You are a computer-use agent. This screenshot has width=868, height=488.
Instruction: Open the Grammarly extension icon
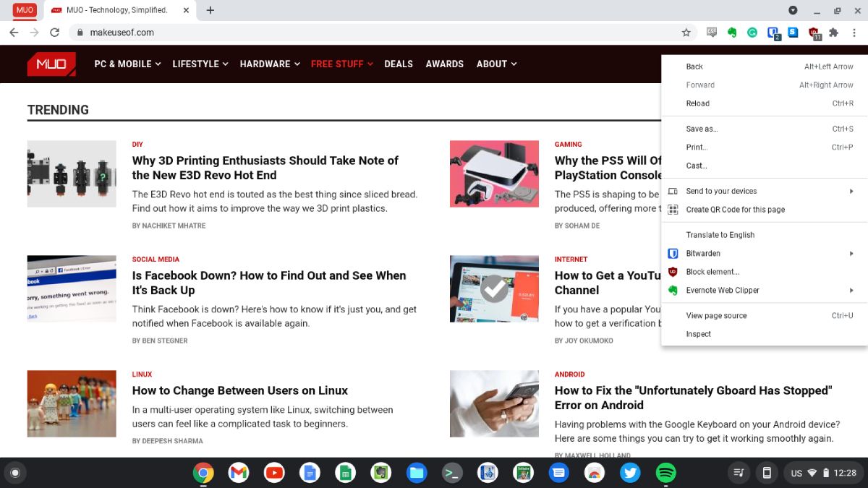coord(752,33)
